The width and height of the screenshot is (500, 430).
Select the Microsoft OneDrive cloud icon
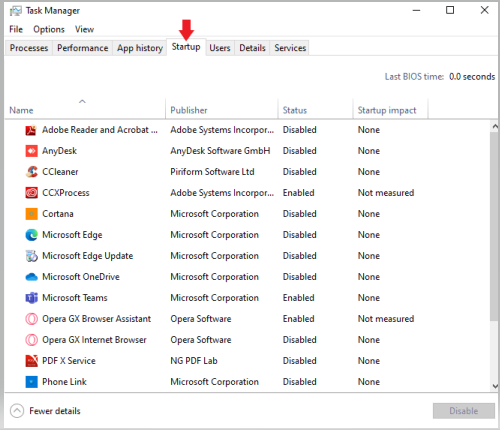point(31,277)
